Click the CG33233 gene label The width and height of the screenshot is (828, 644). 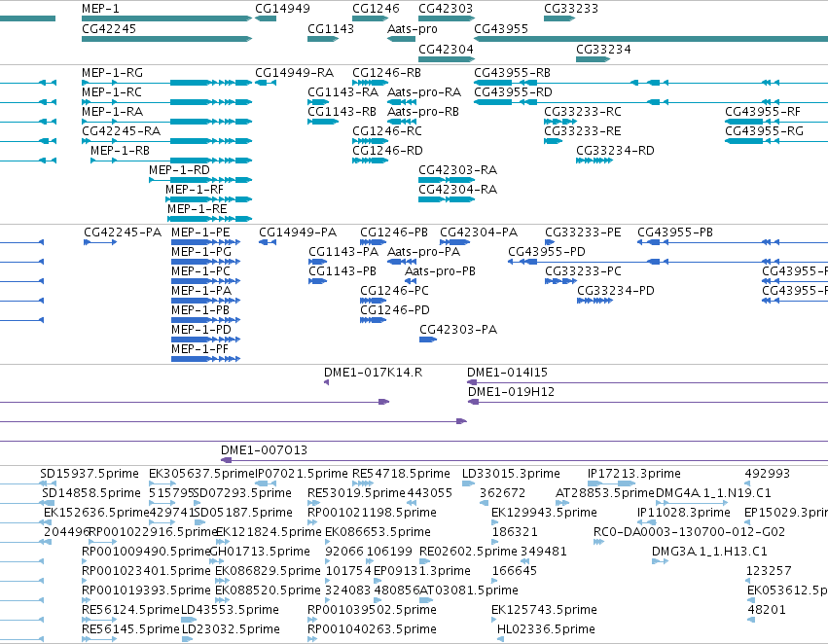pyautogui.click(x=571, y=9)
